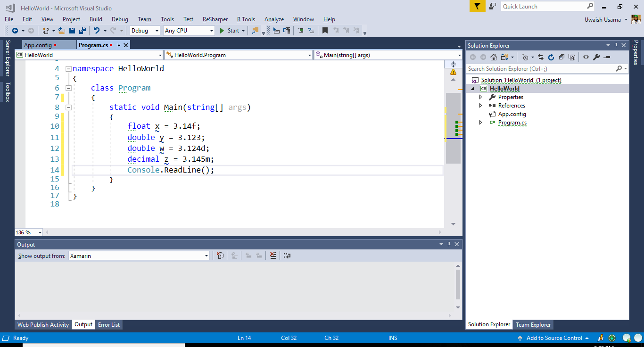
Task: Clear all text in the Output window
Action: [273, 255]
